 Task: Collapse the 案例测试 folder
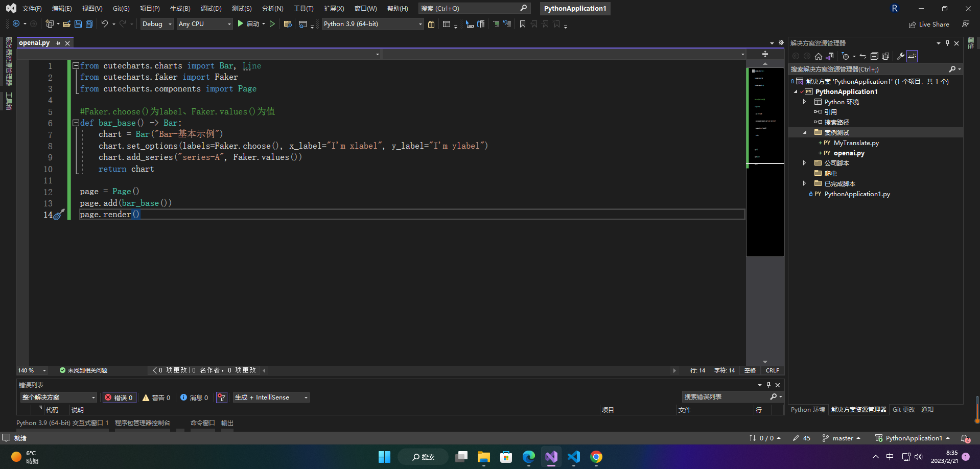(x=805, y=132)
